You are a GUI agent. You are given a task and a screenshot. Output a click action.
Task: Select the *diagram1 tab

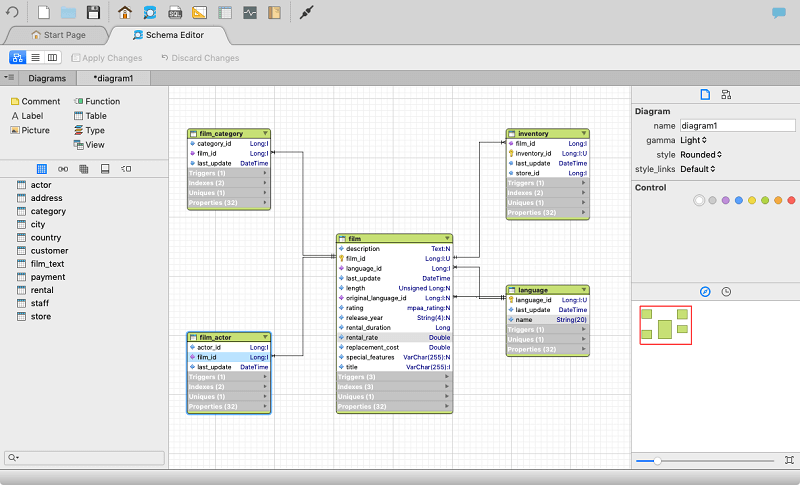click(113, 78)
